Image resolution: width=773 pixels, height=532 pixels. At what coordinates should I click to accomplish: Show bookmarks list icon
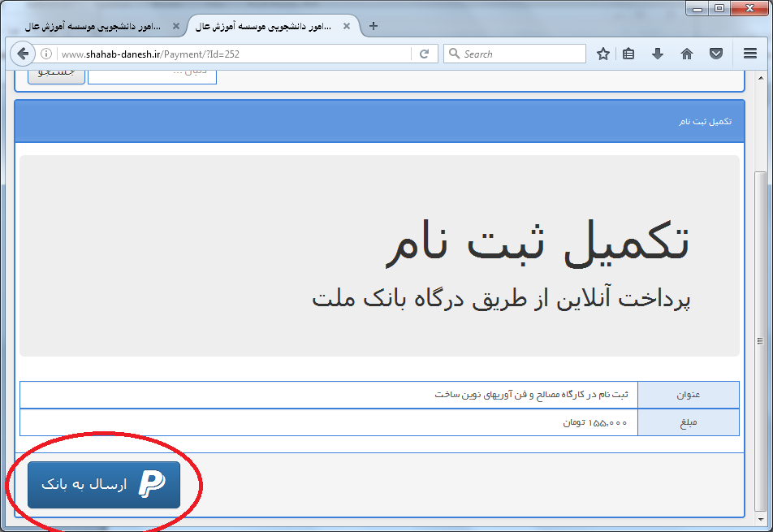[628, 54]
